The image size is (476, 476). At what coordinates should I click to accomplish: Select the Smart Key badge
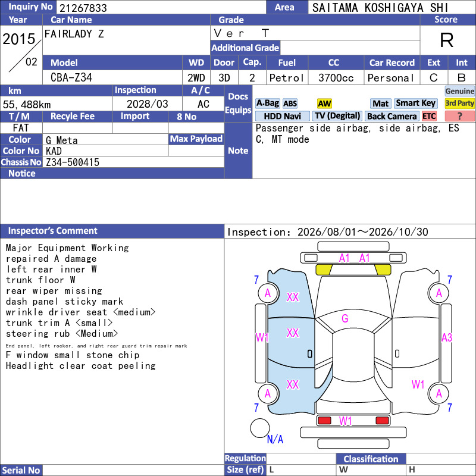click(415, 103)
